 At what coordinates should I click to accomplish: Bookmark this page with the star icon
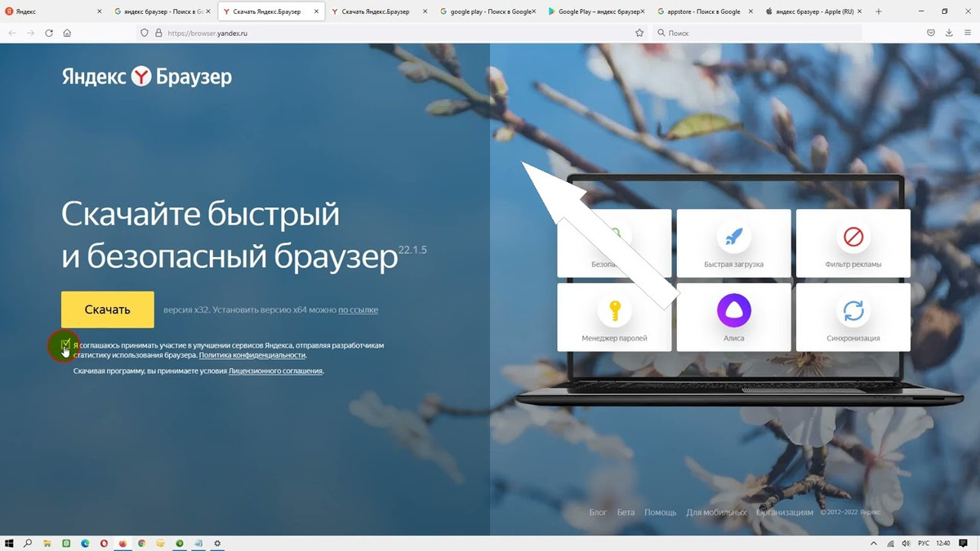tap(639, 33)
